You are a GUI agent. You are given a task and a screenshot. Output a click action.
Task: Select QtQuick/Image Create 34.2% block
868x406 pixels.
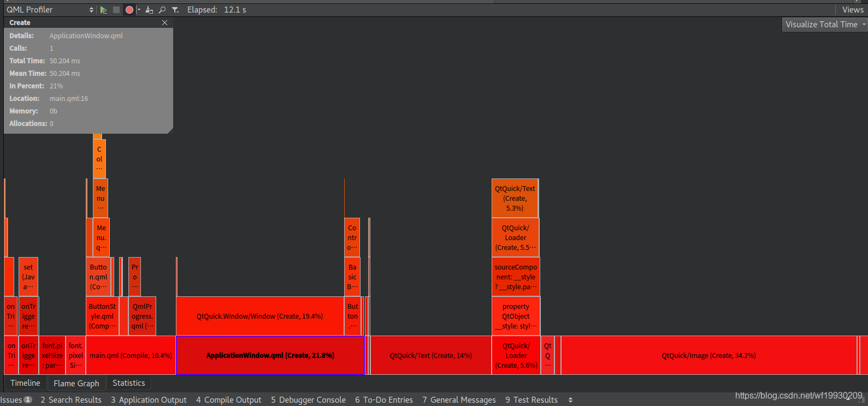[x=709, y=355]
